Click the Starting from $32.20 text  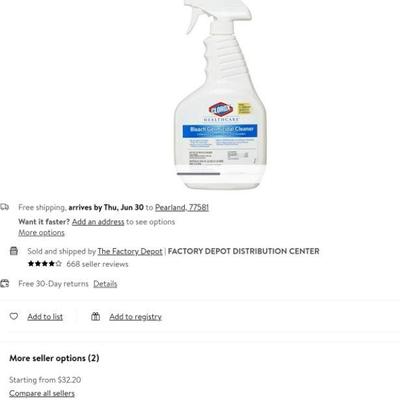[x=45, y=380]
